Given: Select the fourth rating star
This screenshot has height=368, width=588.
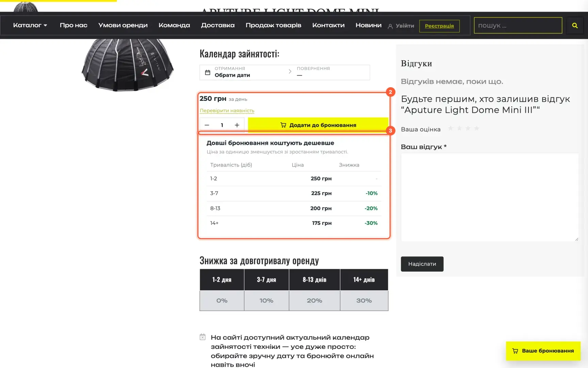Looking at the screenshot, I should [477, 128].
